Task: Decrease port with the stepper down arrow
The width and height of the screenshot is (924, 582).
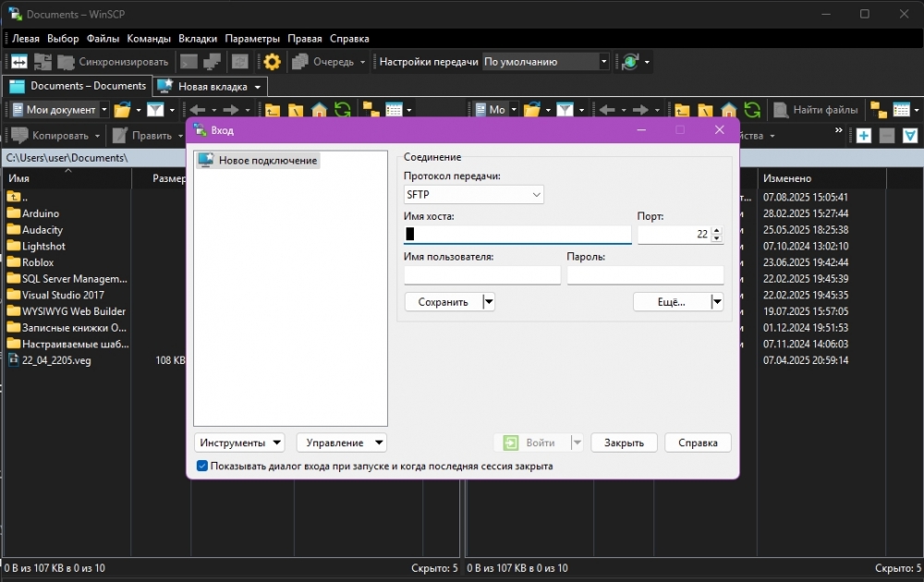Action: point(717,238)
